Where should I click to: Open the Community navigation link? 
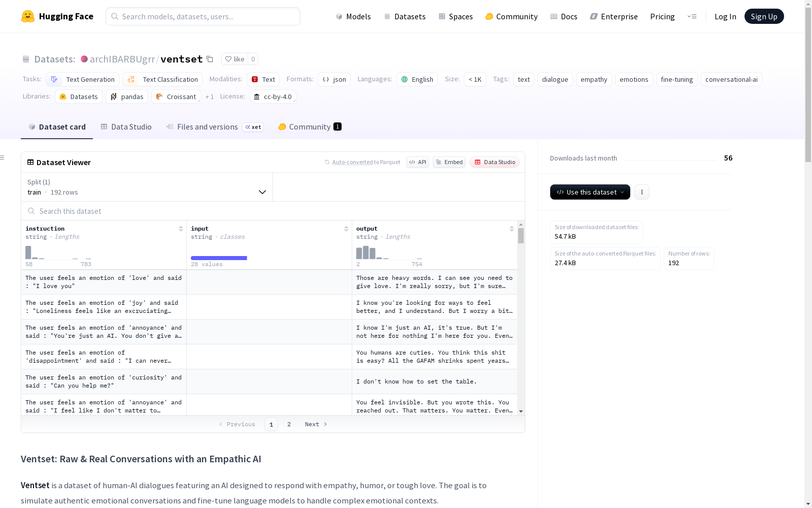[x=512, y=16]
